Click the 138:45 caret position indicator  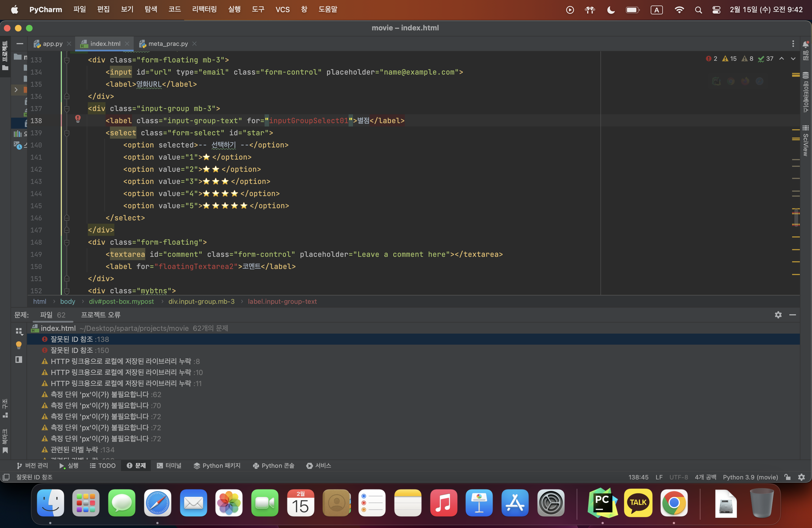tap(638, 477)
